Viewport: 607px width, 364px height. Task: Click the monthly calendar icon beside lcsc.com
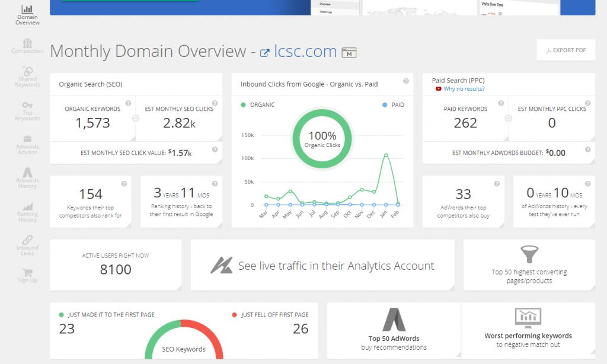coord(349,52)
